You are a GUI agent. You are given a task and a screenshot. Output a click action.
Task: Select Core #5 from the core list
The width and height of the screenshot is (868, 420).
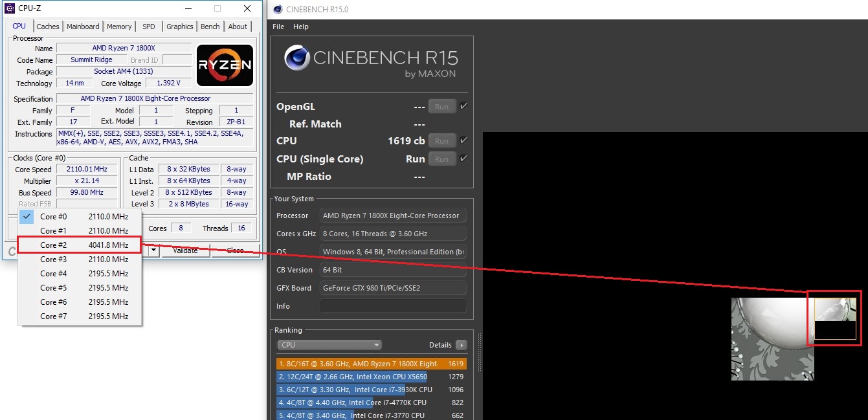pos(79,288)
